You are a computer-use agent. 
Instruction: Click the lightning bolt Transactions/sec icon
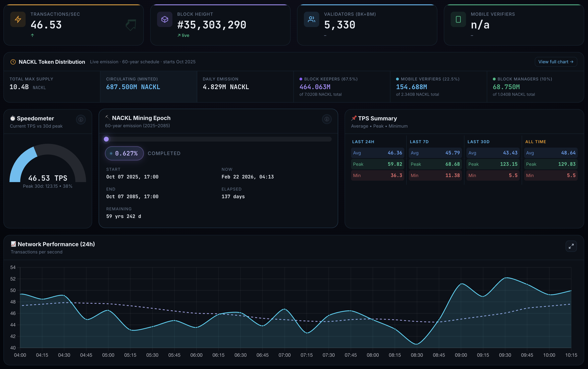[x=18, y=19]
